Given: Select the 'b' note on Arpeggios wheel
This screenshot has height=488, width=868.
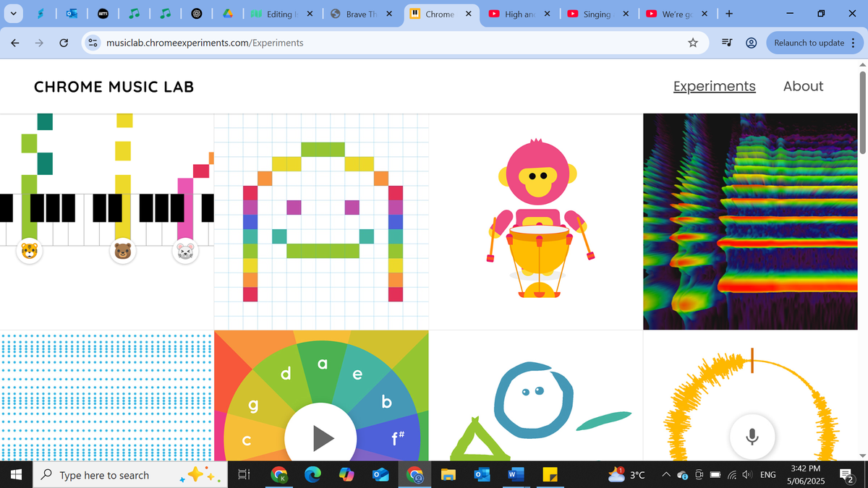Looking at the screenshot, I should (x=386, y=402).
